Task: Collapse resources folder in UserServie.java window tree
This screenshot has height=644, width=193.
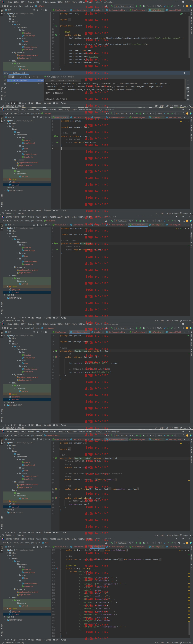Action: click(x=12, y=267)
